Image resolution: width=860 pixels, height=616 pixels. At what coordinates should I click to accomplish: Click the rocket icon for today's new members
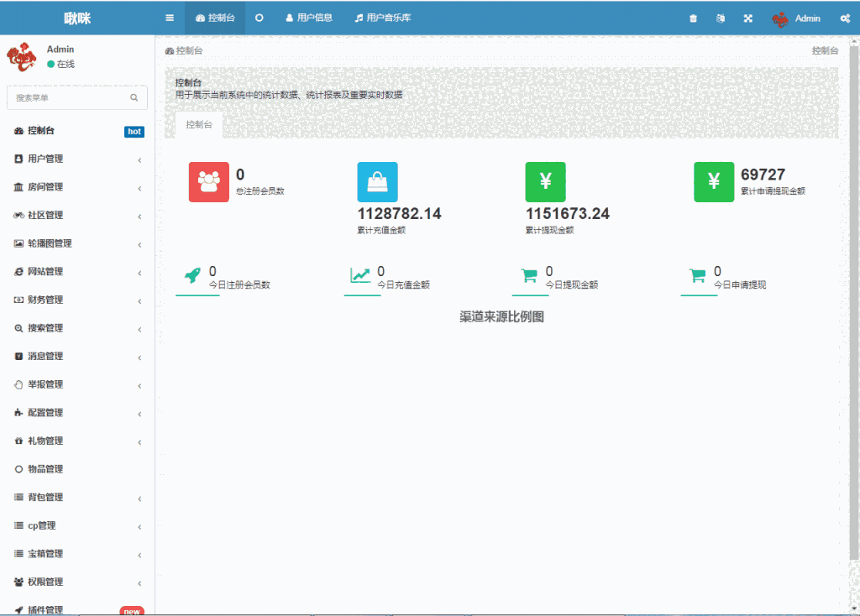click(x=194, y=273)
